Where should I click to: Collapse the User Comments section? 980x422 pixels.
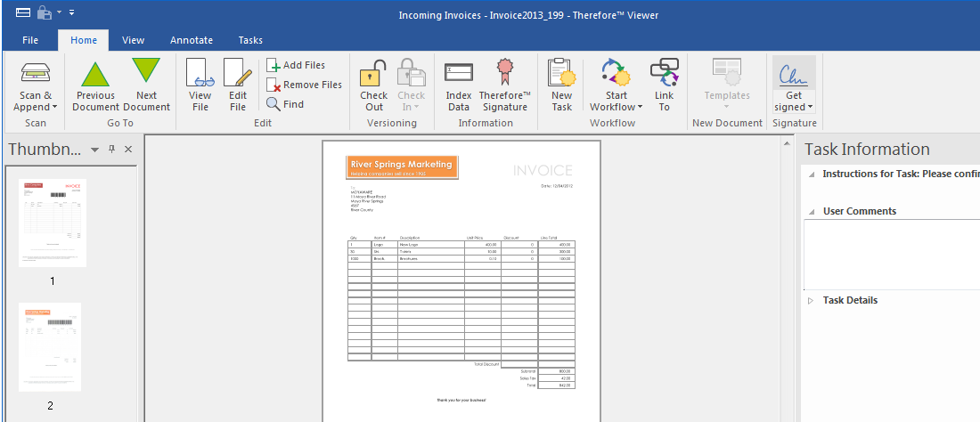click(811, 212)
